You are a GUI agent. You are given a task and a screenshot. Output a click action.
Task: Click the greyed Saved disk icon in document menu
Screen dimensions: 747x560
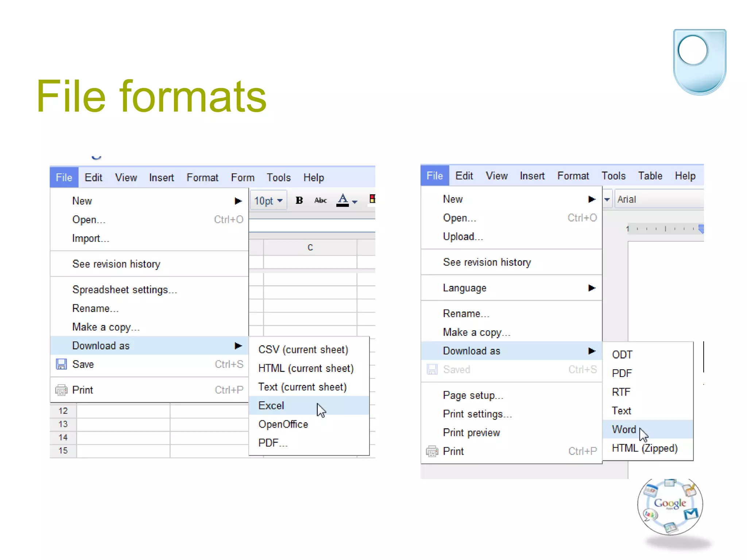pyautogui.click(x=432, y=369)
